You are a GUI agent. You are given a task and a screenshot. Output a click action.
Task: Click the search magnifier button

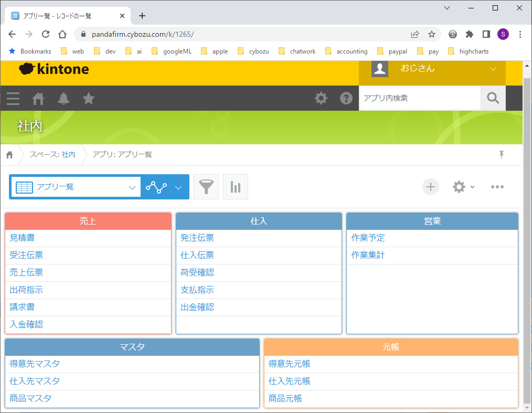pyautogui.click(x=493, y=98)
